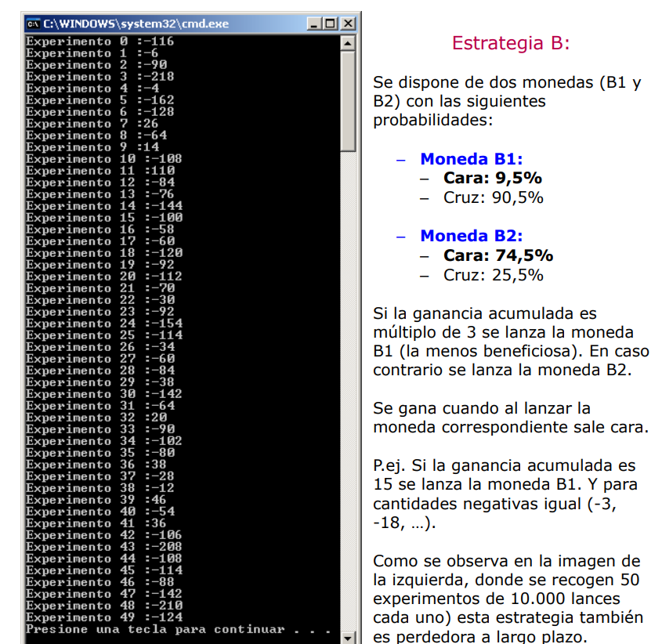Click the paragraph starting 'P.ej. Si la ganancia'
The height and width of the screenshot is (644, 662).
point(505,494)
